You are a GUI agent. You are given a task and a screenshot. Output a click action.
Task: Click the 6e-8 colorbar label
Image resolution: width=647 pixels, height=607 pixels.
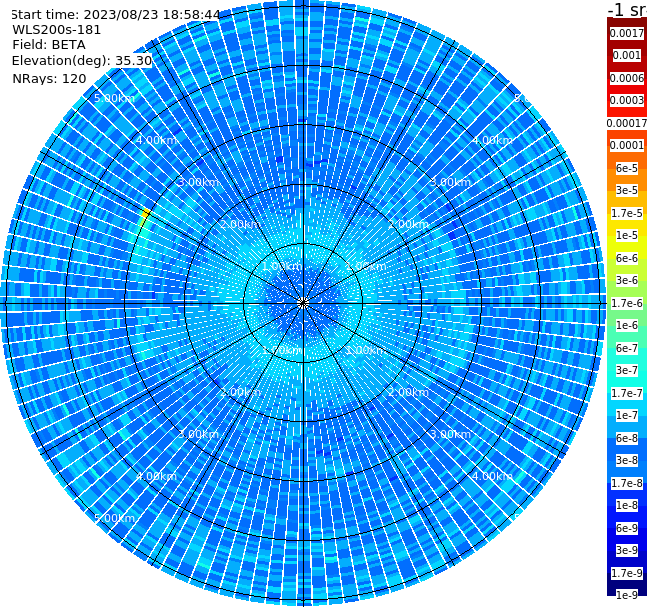pos(627,438)
